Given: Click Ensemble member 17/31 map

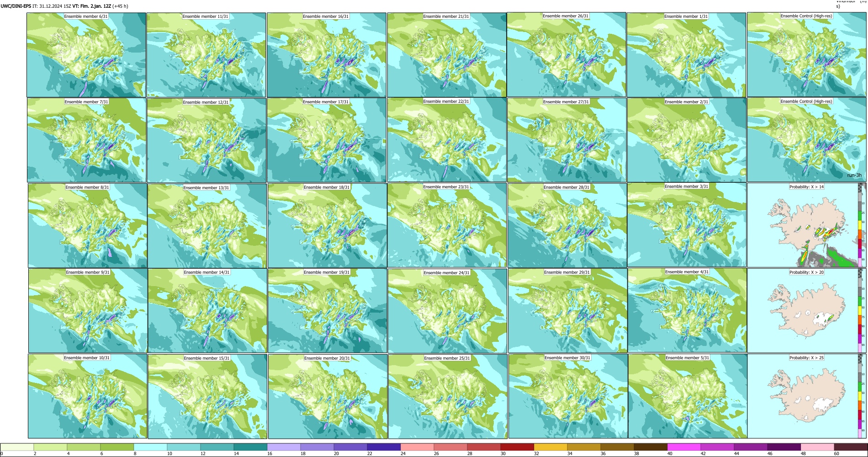Looking at the screenshot, I should [327, 140].
